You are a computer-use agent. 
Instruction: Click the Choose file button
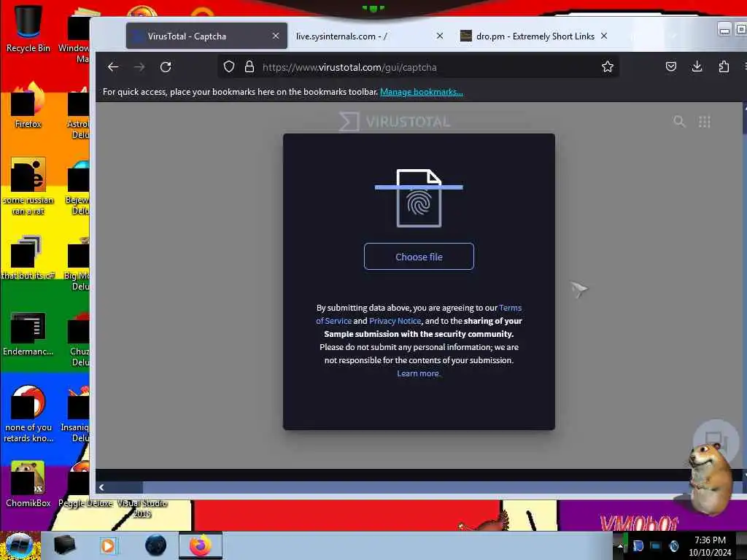point(419,257)
